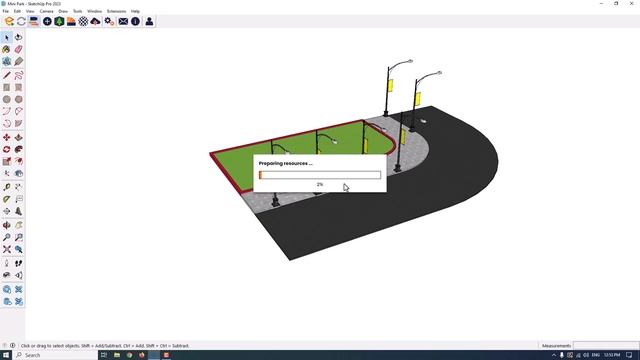Viewport: 640px width, 360px height.
Task: Select the Orbit tool
Action: (x=7, y=225)
